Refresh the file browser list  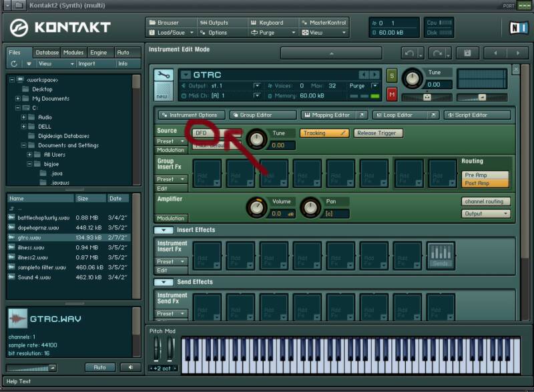click(14, 63)
